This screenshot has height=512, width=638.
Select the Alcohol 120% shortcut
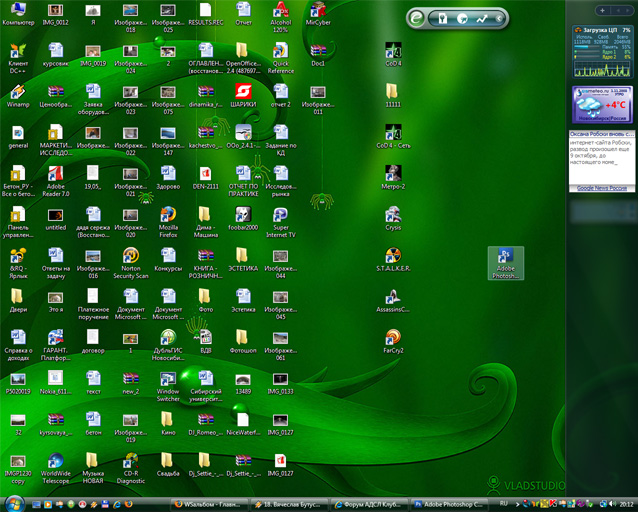[281, 18]
